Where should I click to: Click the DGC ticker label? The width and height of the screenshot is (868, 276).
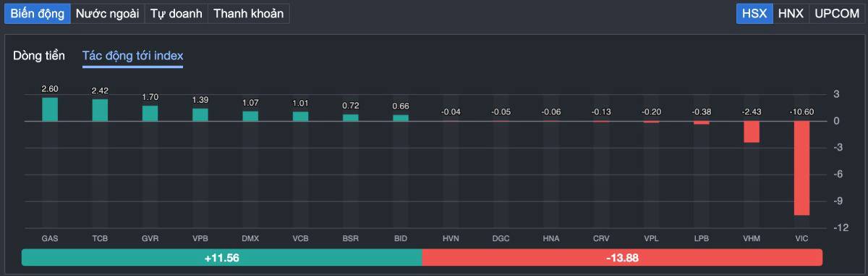tap(501, 238)
